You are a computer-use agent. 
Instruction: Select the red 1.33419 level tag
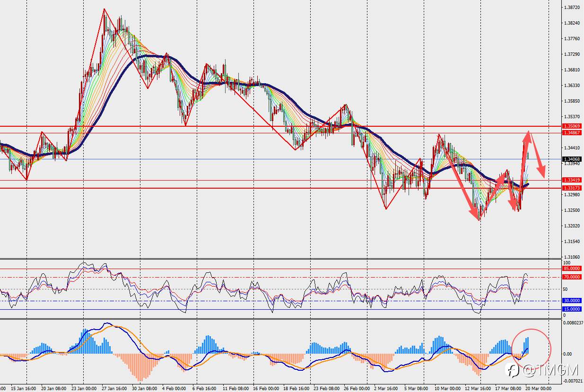click(x=572, y=180)
